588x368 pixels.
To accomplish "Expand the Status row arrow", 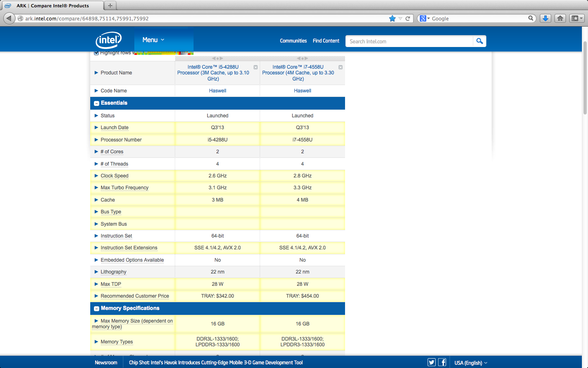I will coord(96,116).
